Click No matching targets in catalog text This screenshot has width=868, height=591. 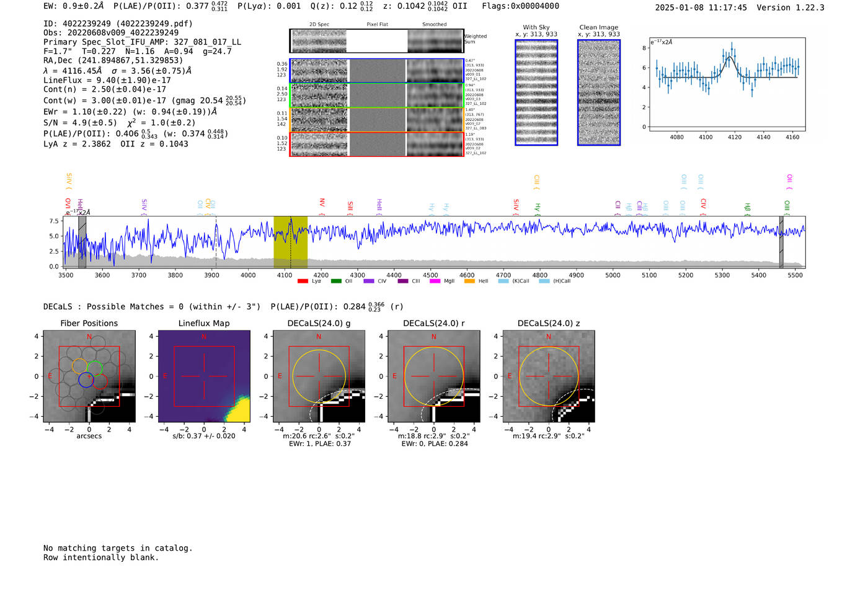(118, 548)
